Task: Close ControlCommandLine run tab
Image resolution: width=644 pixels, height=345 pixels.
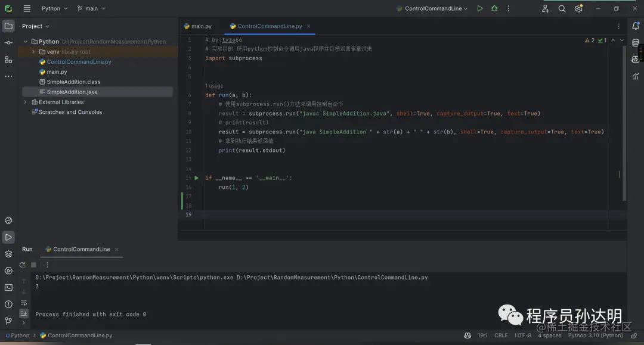Action: (117, 250)
